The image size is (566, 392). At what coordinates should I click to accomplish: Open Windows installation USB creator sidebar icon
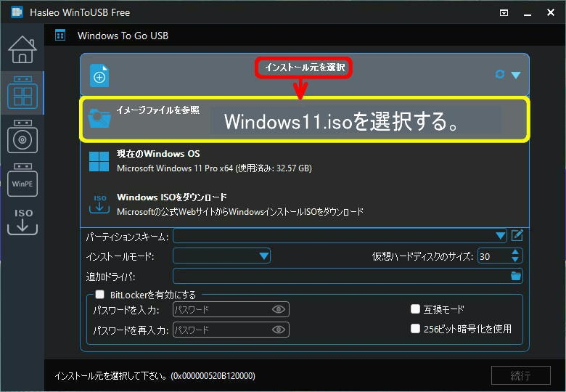pyautogui.click(x=22, y=136)
